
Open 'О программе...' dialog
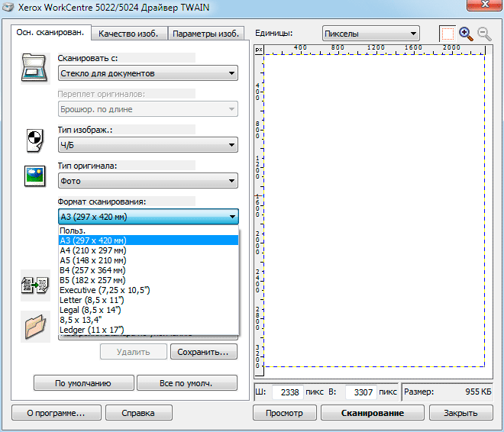(x=57, y=413)
